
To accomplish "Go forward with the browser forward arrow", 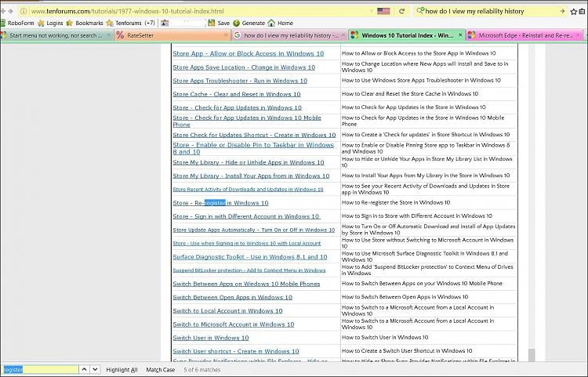I will [10, 11].
